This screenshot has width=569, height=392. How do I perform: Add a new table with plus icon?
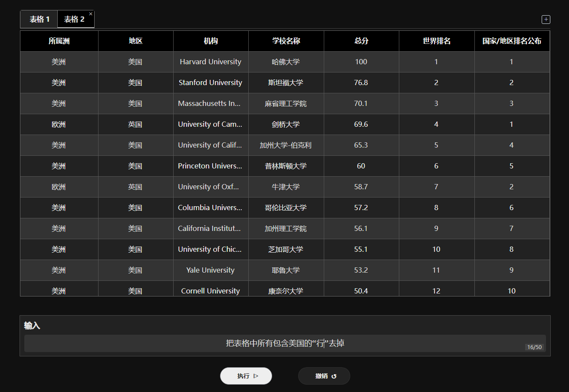point(546,20)
